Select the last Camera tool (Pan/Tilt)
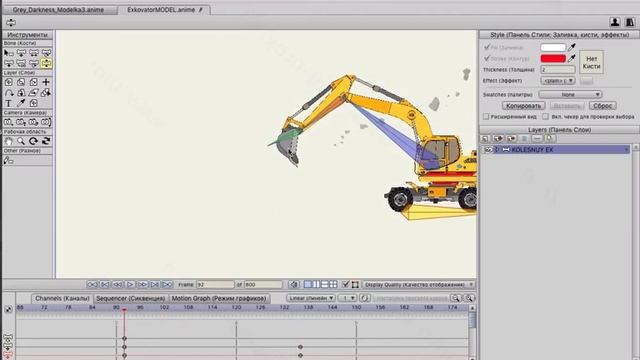The height and width of the screenshot is (360, 640). pos(46,122)
